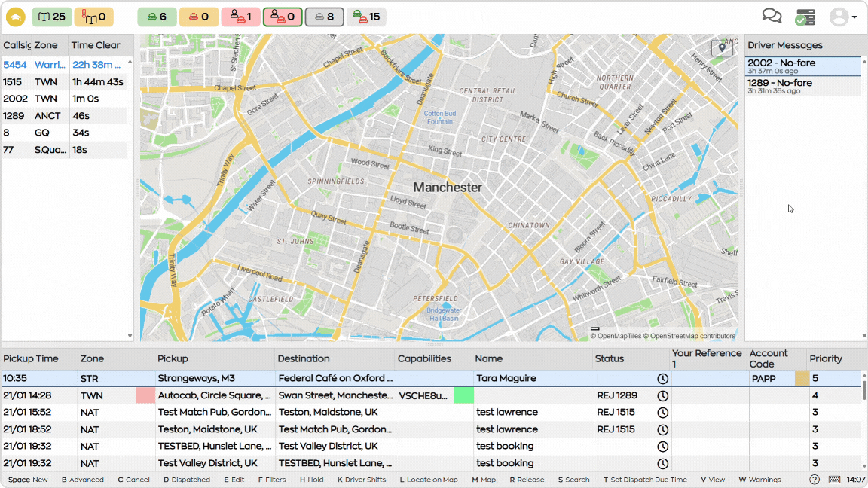868x488 pixels.
Task: Click the clock icon in Tara Maguire row
Action: [x=662, y=379]
